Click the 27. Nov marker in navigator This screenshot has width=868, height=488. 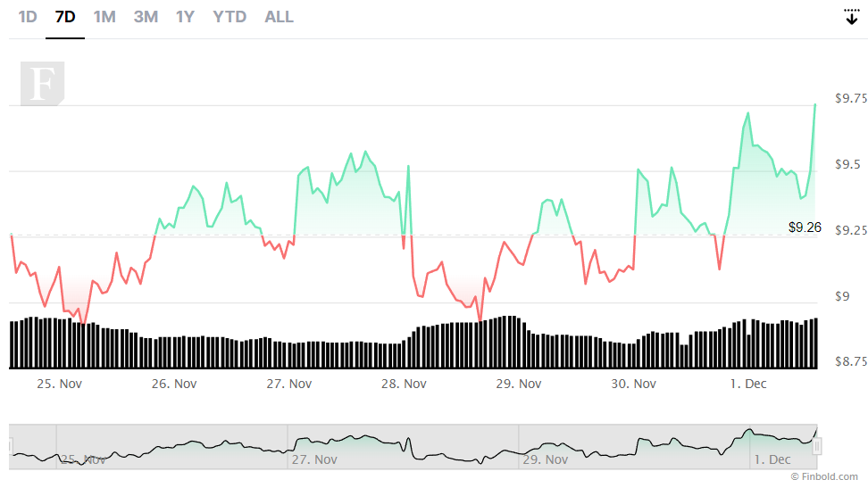314,459
